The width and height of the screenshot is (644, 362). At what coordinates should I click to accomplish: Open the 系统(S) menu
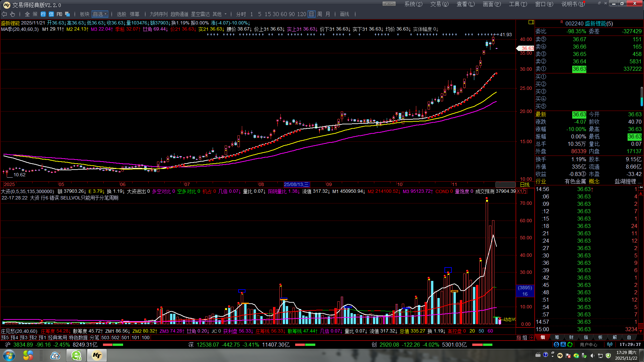coord(413,4)
